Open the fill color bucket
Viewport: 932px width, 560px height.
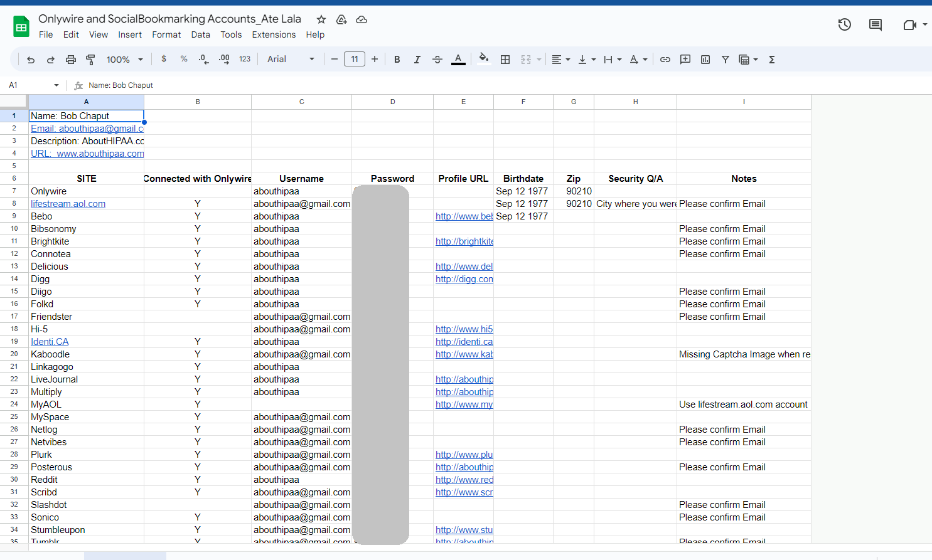(x=484, y=59)
